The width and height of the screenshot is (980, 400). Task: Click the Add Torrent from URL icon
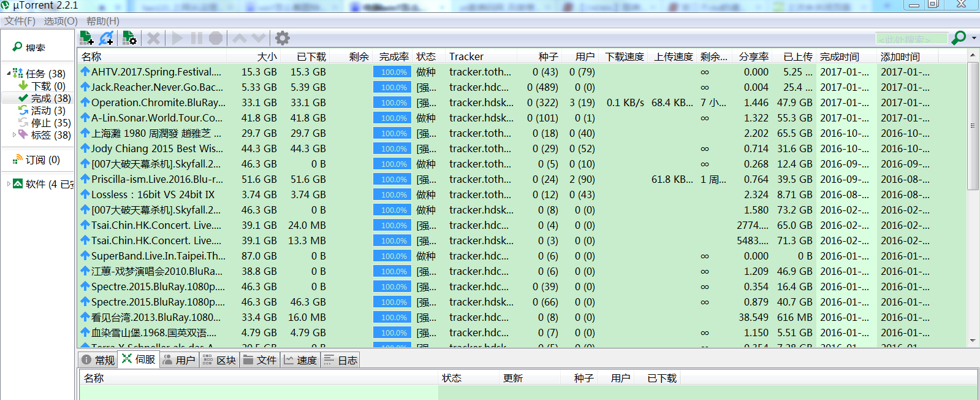coord(106,38)
